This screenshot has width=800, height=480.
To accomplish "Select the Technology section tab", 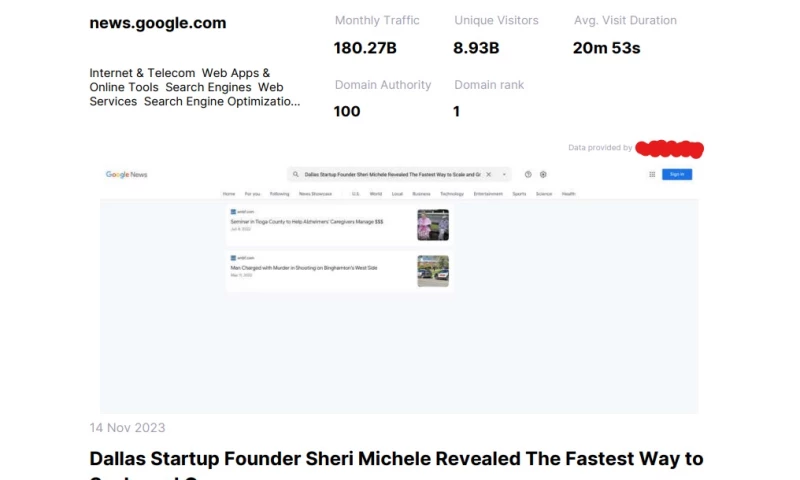I will tap(452, 194).
